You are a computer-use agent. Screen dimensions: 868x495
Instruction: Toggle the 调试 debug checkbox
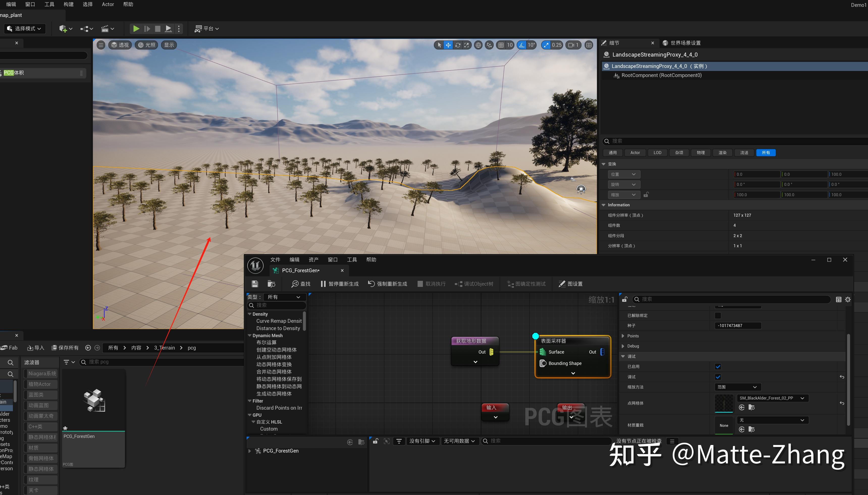[718, 377]
